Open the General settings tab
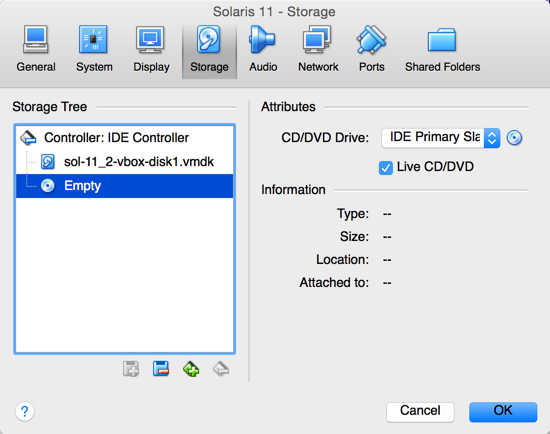Viewport: 550px width, 434px height. point(36,49)
